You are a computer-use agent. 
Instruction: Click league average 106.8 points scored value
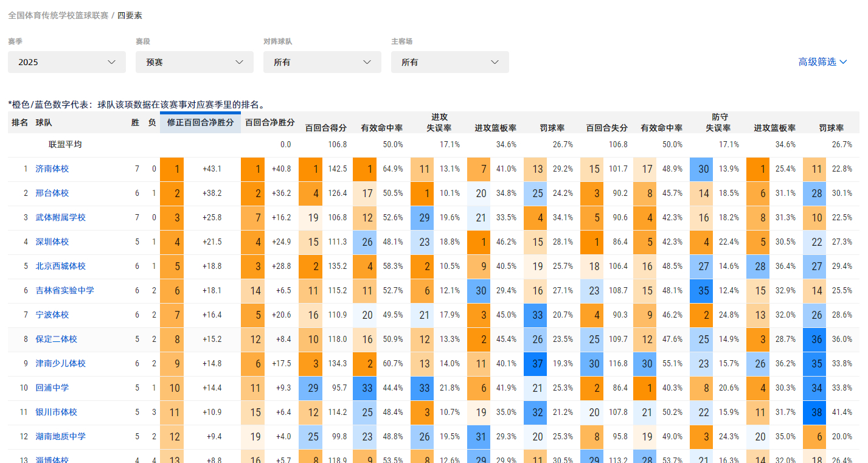pos(338,145)
